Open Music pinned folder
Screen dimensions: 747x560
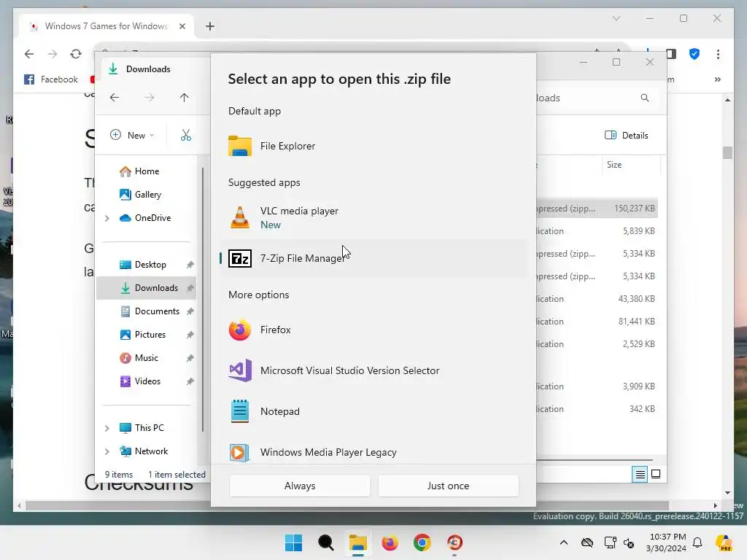click(146, 358)
